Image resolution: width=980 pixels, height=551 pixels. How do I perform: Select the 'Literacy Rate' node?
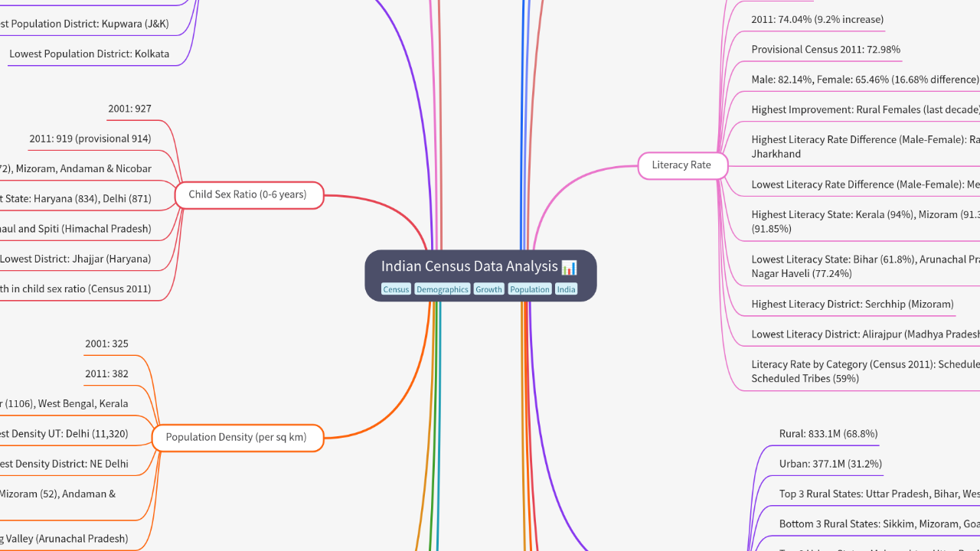click(681, 165)
